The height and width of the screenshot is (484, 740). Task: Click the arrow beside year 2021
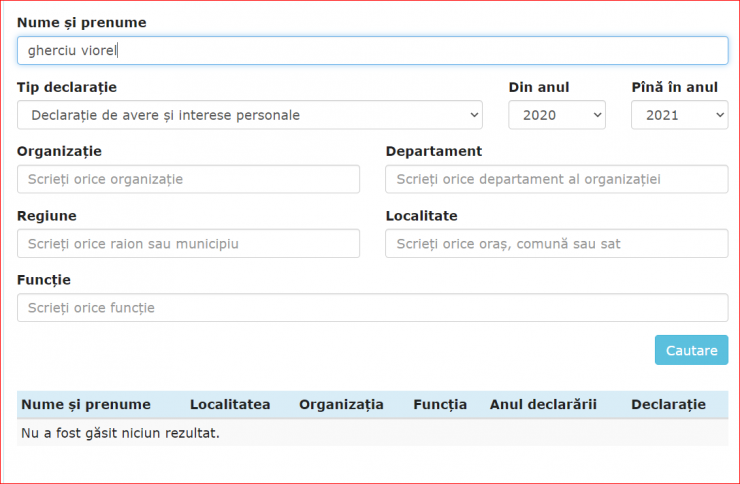pyautogui.click(x=720, y=115)
